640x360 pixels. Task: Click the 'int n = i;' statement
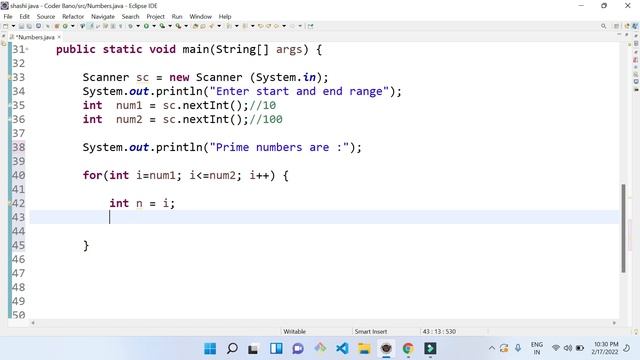click(142, 203)
